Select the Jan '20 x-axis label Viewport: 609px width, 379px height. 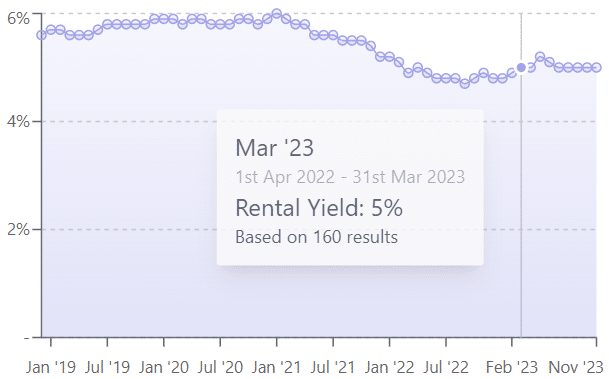164,367
